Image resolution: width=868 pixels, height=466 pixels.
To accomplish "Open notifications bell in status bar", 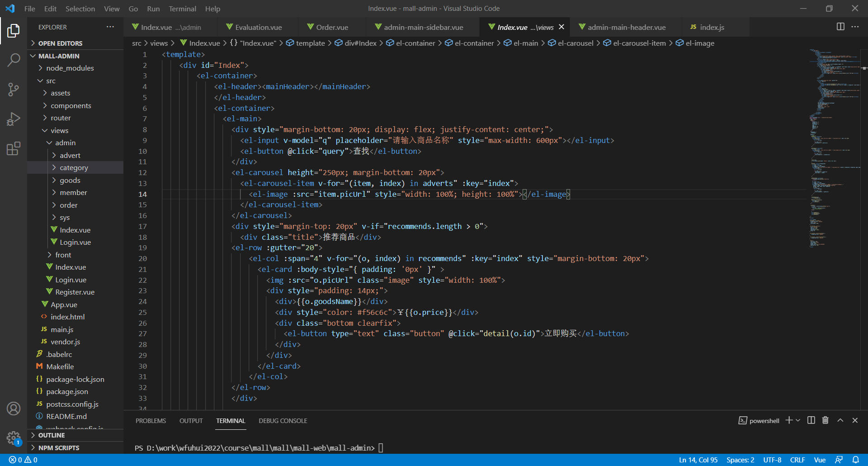I will point(856,460).
